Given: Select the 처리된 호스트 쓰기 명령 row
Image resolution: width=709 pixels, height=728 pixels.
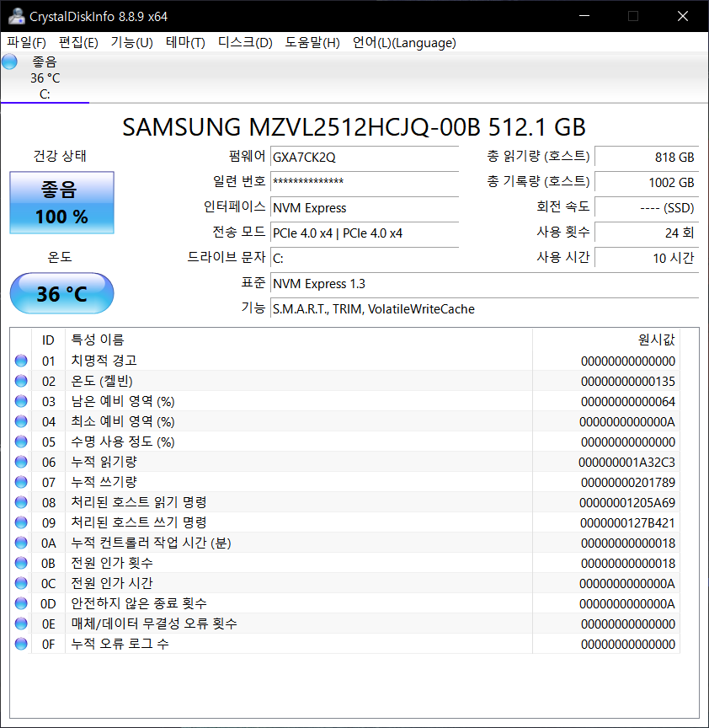Looking at the screenshot, I should 345,522.
